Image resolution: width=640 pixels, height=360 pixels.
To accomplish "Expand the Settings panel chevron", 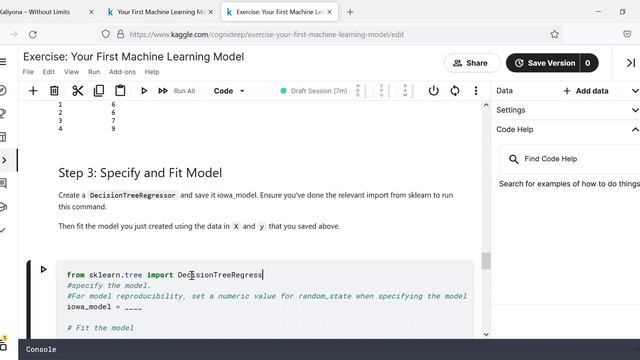I will pyautogui.click(x=635, y=110).
